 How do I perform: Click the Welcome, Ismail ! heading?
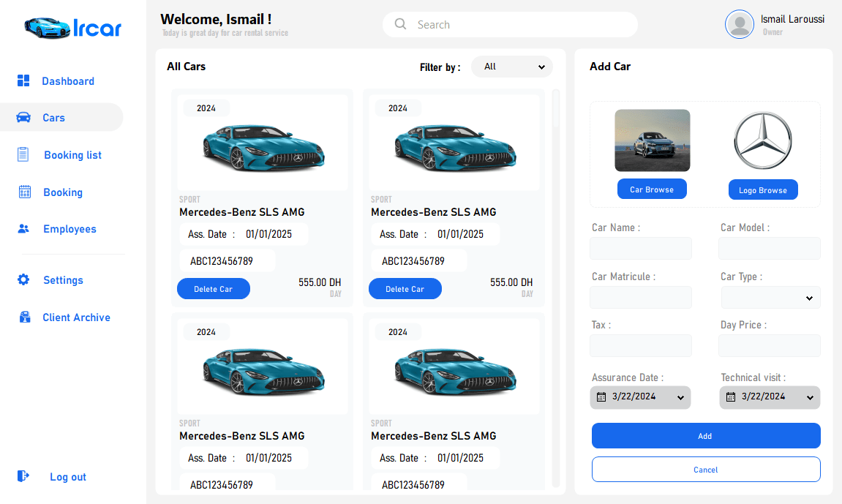(216, 19)
